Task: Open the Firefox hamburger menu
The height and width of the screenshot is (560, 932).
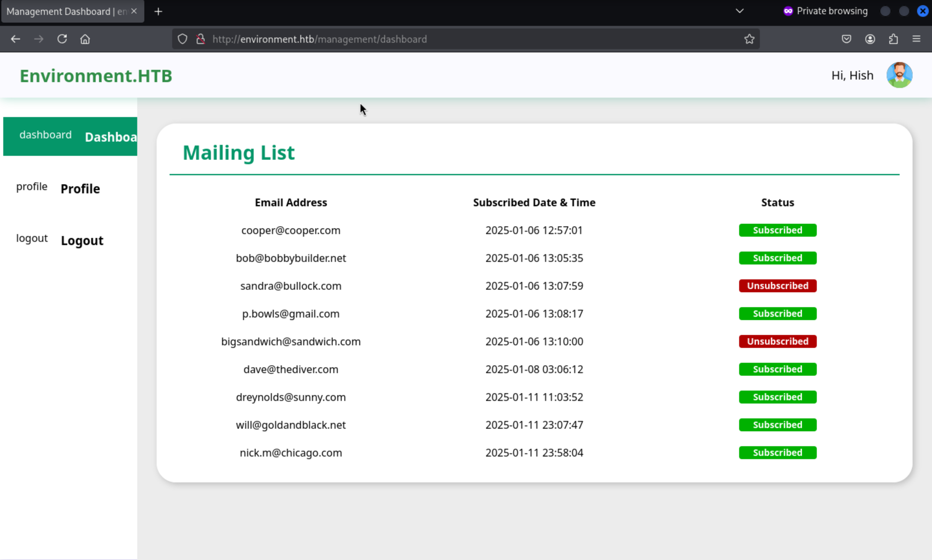Action: click(916, 39)
